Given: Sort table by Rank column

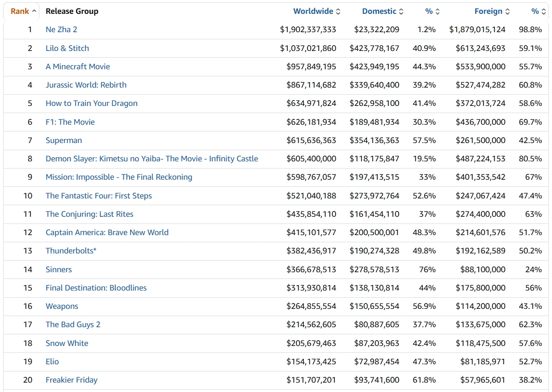Looking at the screenshot, I should click(21, 11).
